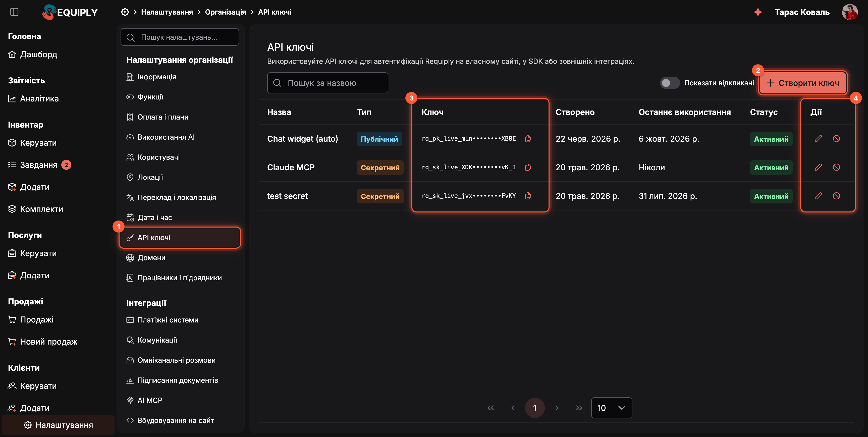The image size is (868, 437).
Task: Click Налаштування breadcrumb link
Action: click(167, 12)
